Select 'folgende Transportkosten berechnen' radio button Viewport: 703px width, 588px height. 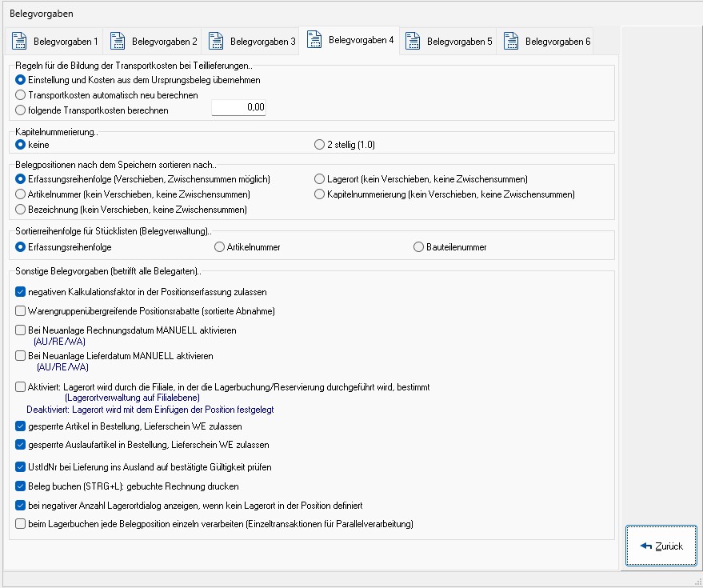tap(92, 110)
